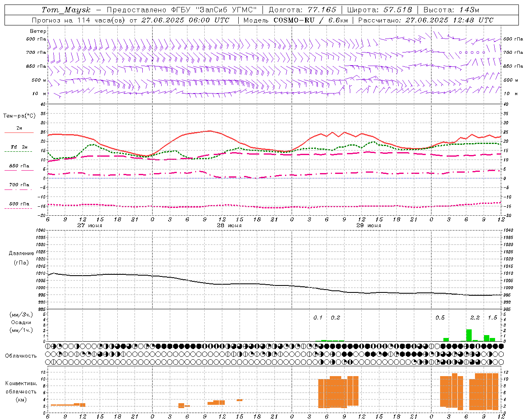
Task: Click the precipitation amount 0.2
Action: tap(336, 318)
